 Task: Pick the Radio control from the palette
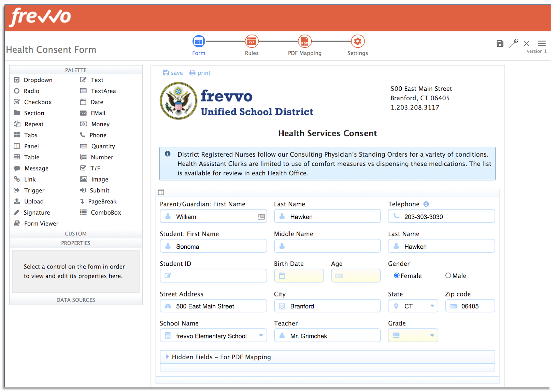pyautogui.click(x=27, y=91)
